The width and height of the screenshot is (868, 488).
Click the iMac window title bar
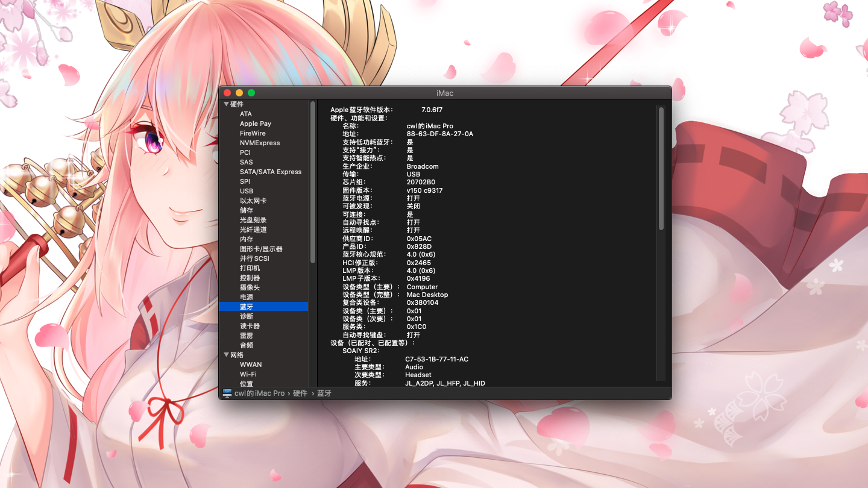click(445, 93)
